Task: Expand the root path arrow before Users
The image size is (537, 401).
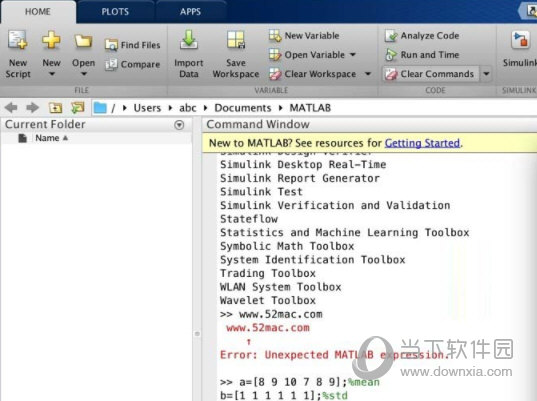Action: click(125, 108)
